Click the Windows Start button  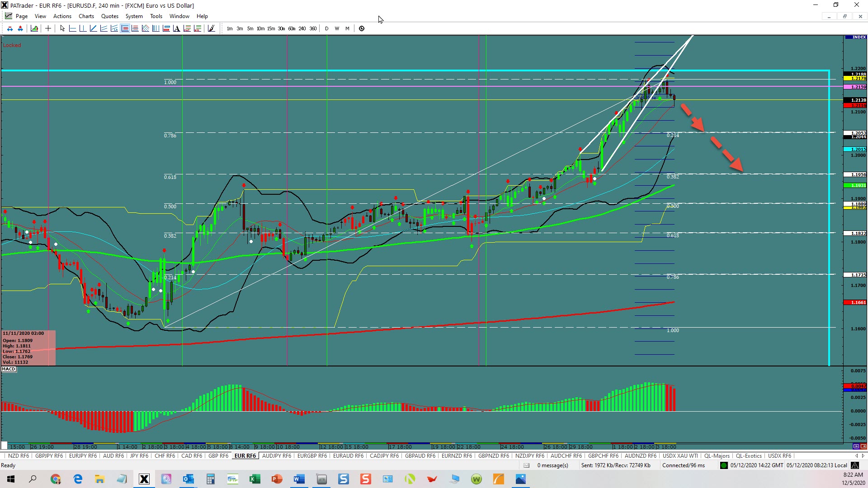[x=11, y=479]
